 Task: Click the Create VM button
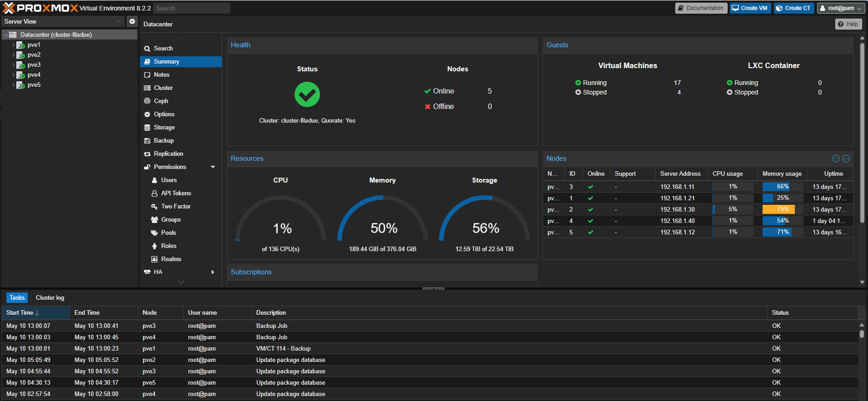(x=750, y=8)
